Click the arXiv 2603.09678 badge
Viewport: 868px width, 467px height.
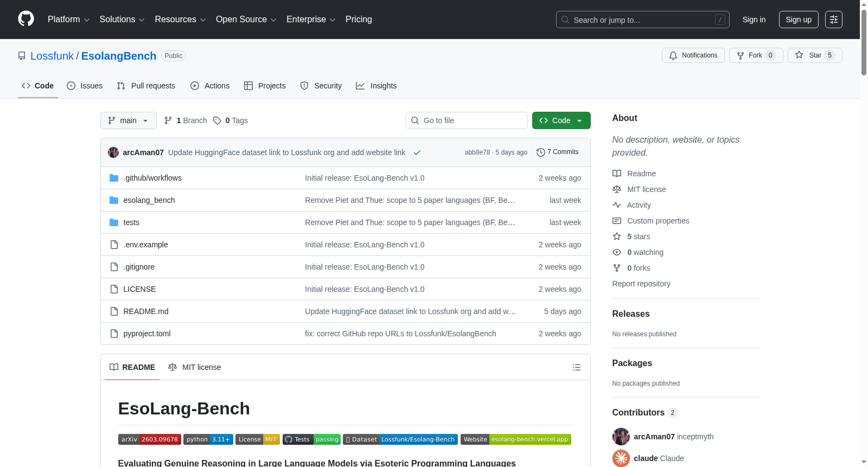click(150, 439)
